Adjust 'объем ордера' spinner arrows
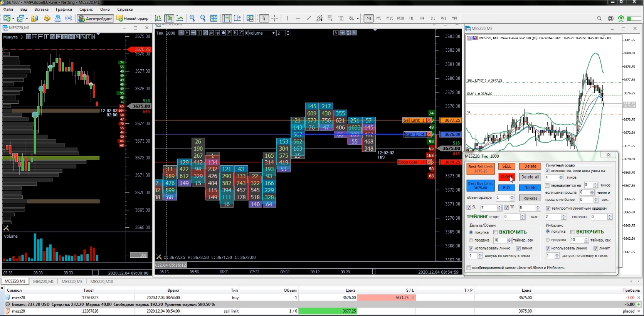 (x=512, y=198)
